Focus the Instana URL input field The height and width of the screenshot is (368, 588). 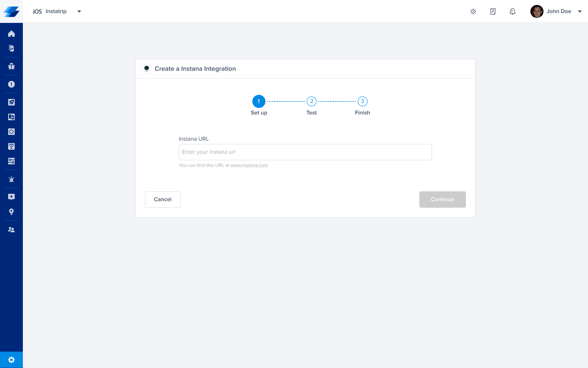(x=305, y=152)
